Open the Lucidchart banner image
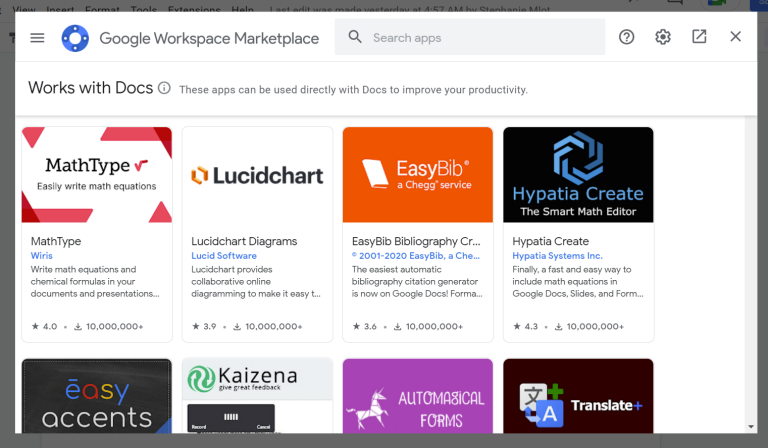This screenshot has width=768, height=448. click(257, 175)
